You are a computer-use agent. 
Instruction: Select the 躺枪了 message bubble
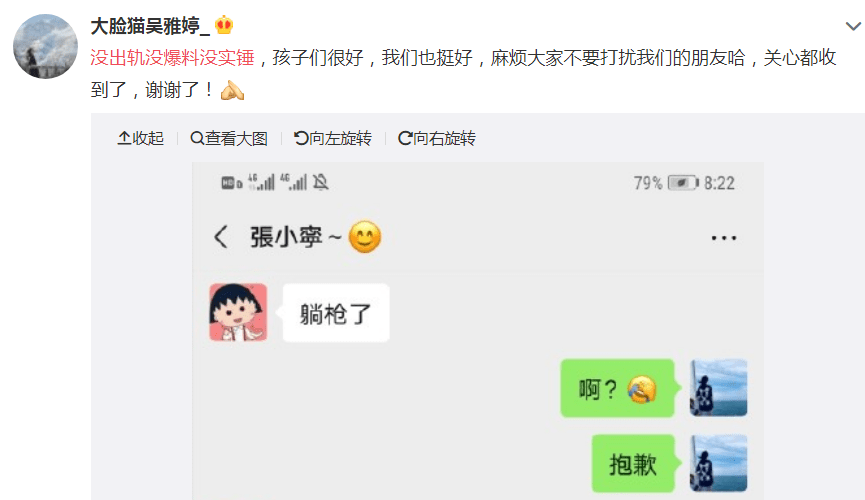point(336,313)
